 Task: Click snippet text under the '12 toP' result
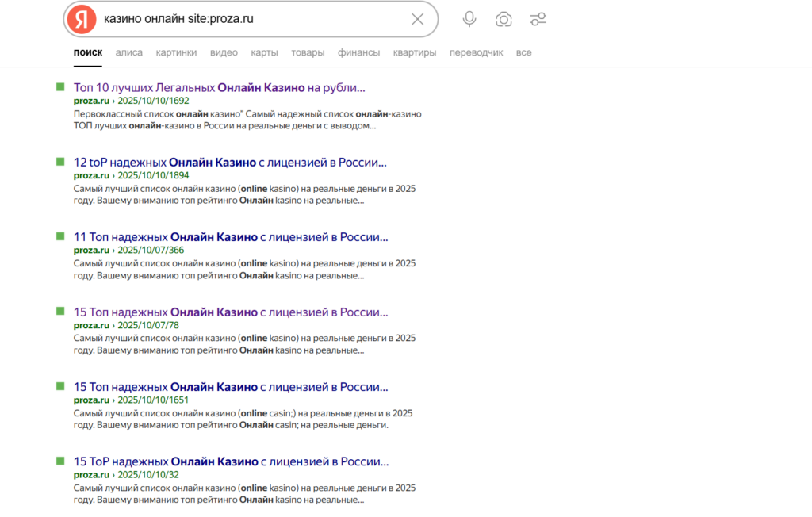[x=244, y=194]
